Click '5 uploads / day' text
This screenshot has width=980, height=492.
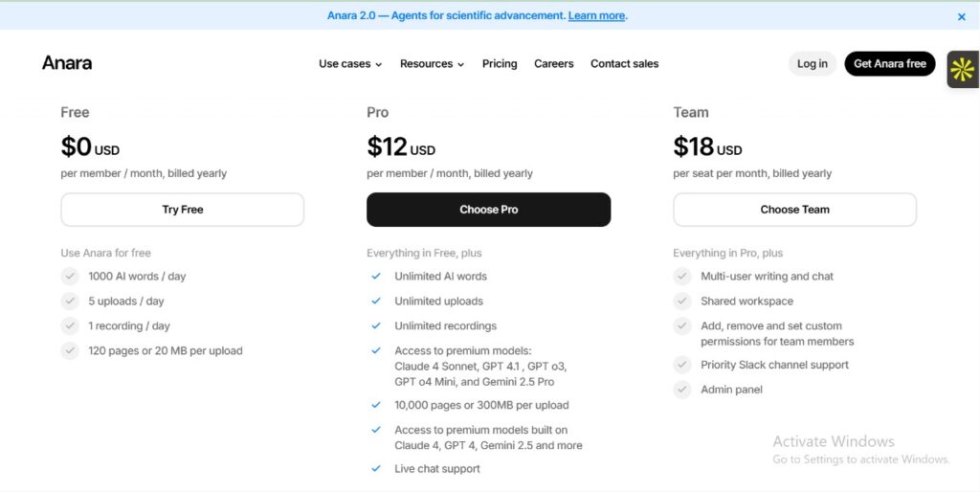tap(126, 302)
